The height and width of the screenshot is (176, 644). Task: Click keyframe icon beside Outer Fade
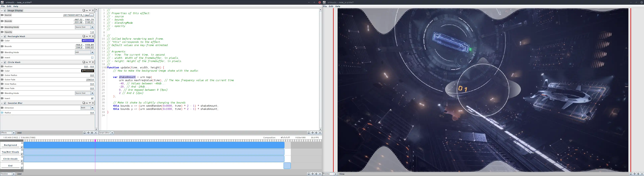click(x=2, y=80)
